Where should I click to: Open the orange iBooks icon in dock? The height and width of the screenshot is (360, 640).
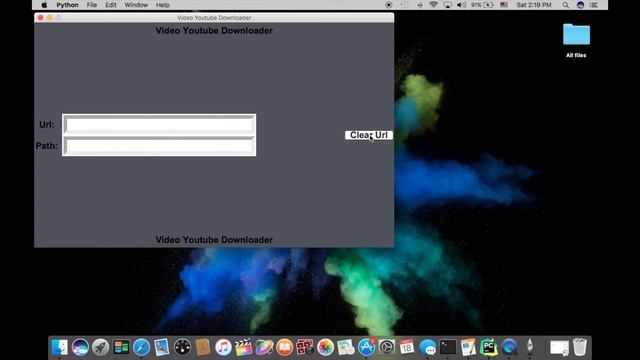pos(284,347)
